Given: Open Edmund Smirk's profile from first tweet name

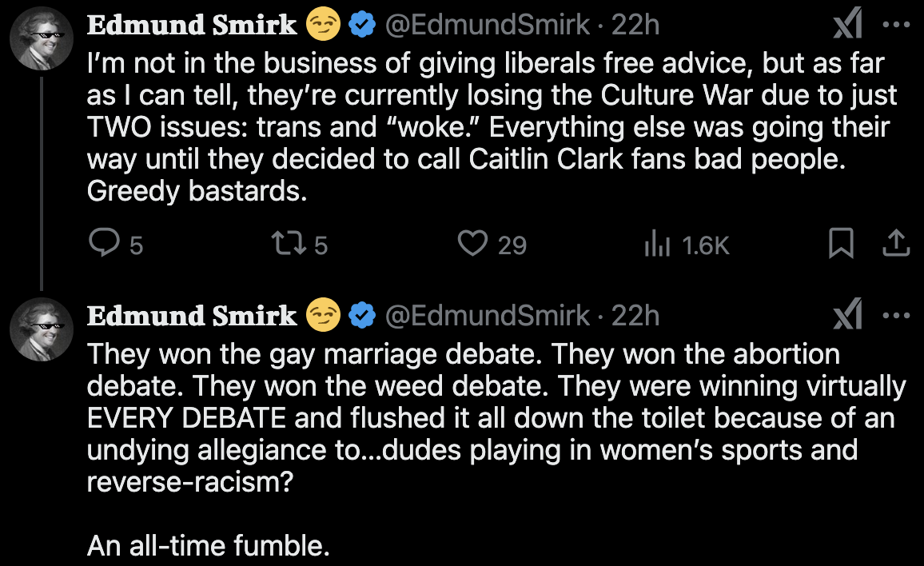Looking at the screenshot, I should coord(192,26).
